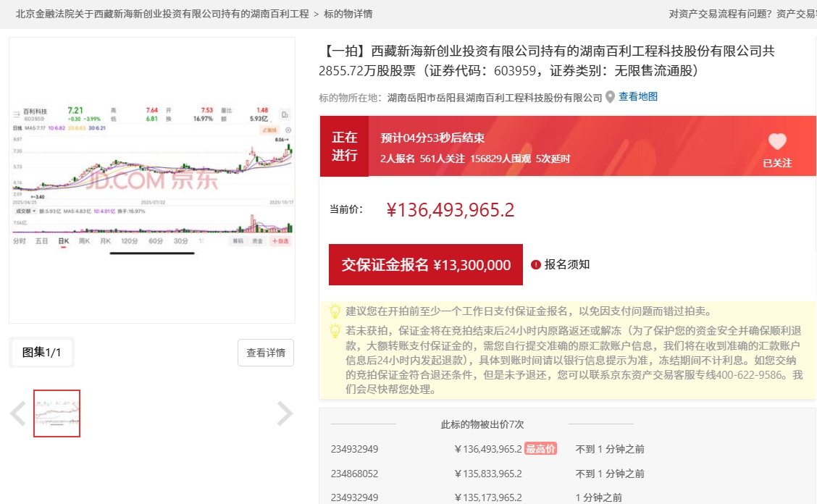Click 5次延时 delay count

(553, 159)
